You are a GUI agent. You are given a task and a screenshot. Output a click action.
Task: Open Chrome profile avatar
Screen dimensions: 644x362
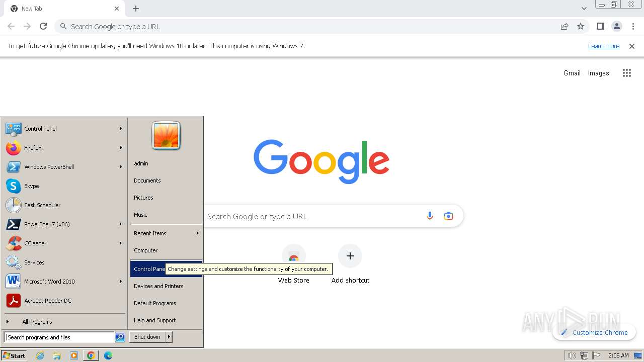click(x=617, y=27)
